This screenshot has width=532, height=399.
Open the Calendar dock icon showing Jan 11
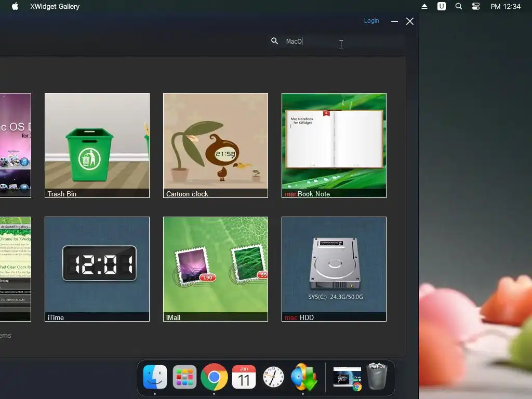[244, 377]
